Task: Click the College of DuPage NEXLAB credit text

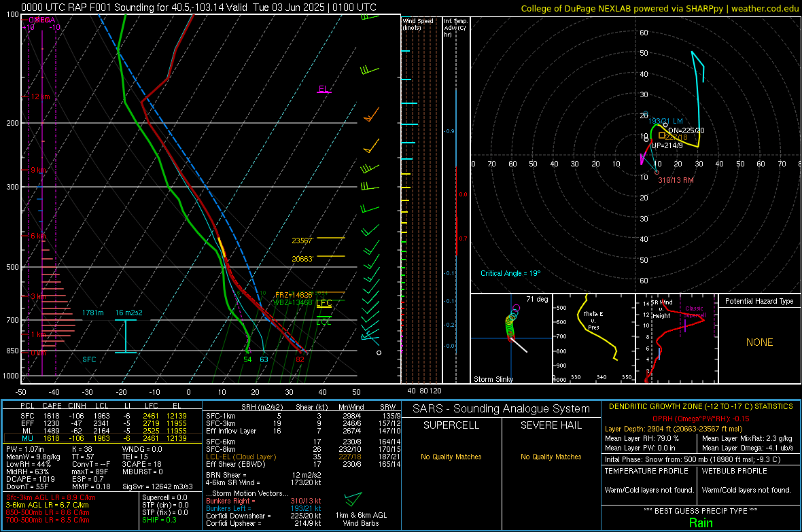Action: pyautogui.click(x=659, y=8)
